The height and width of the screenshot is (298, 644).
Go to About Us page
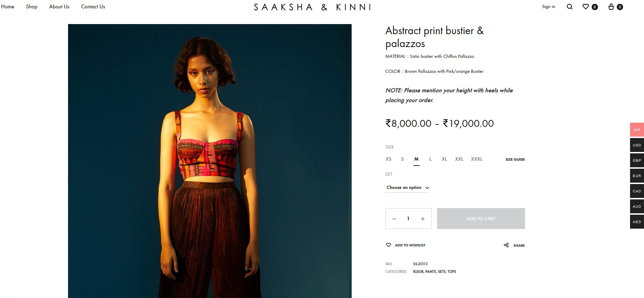coord(59,7)
